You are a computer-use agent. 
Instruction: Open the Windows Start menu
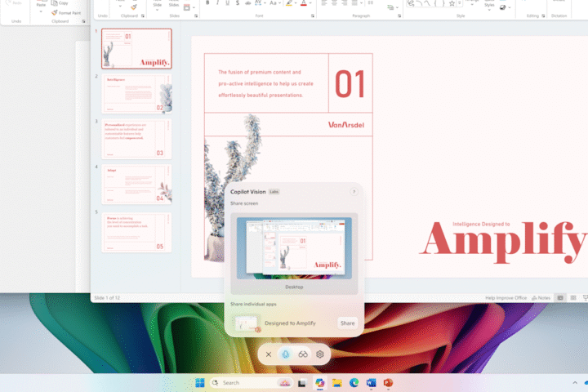[200, 383]
